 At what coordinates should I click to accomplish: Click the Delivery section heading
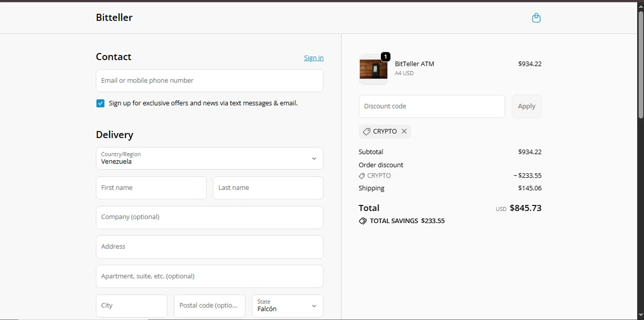[115, 135]
